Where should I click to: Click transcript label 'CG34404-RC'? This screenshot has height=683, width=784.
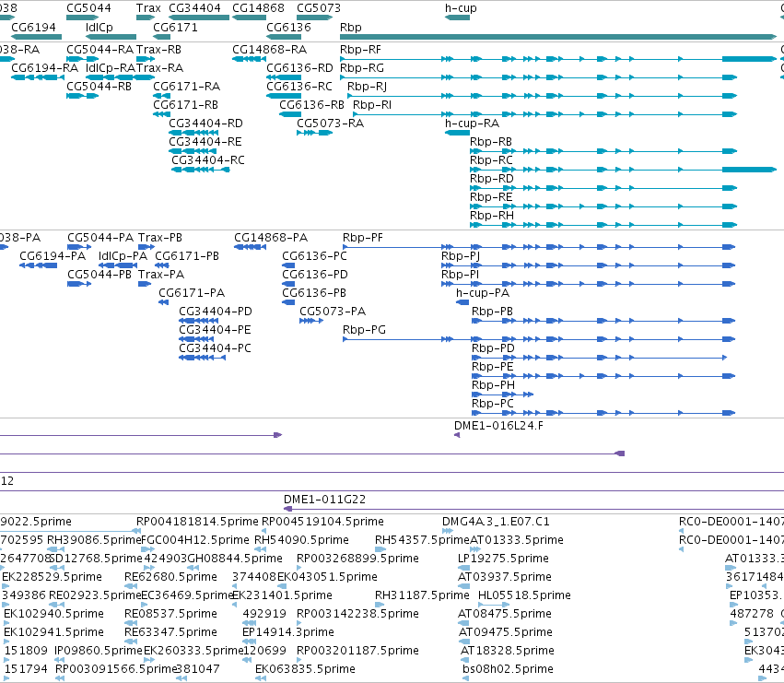click(x=208, y=160)
